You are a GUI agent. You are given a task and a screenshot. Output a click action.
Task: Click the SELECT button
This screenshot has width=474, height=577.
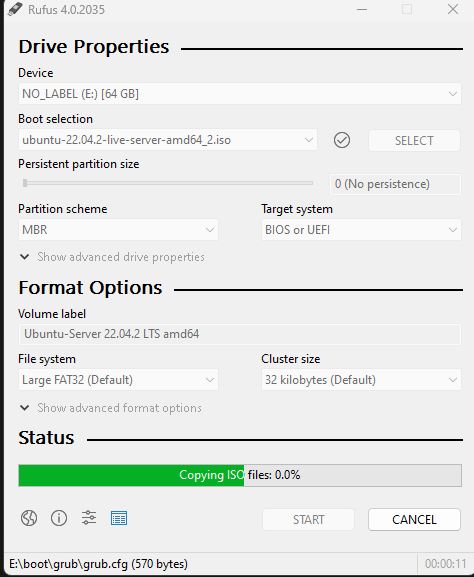[x=414, y=141]
